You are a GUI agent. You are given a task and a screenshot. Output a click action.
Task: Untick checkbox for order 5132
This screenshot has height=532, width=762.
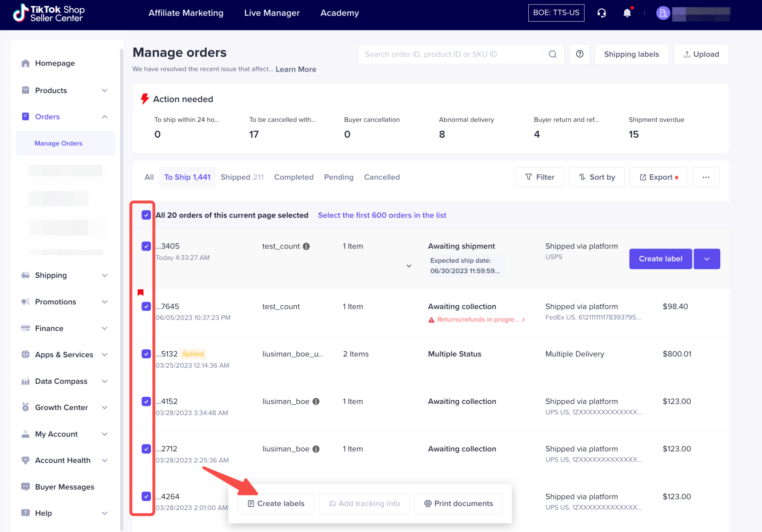pyautogui.click(x=146, y=354)
